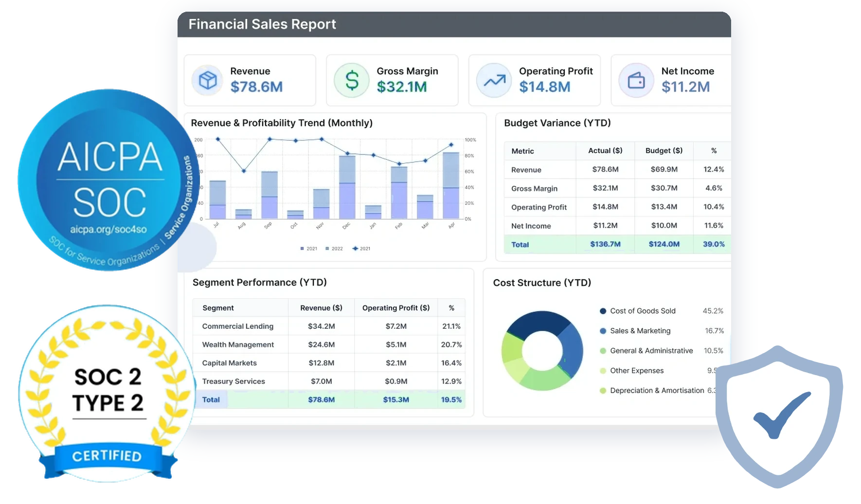861x504 pixels.
Task: Click the Gross Margin row in Budget Variance
Action: pyautogui.click(x=617, y=188)
